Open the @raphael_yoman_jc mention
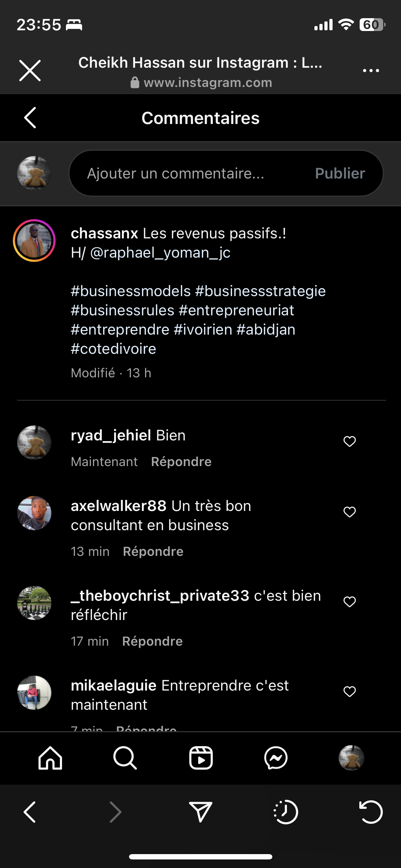Viewport: 401px width, 868px height. [x=160, y=253]
